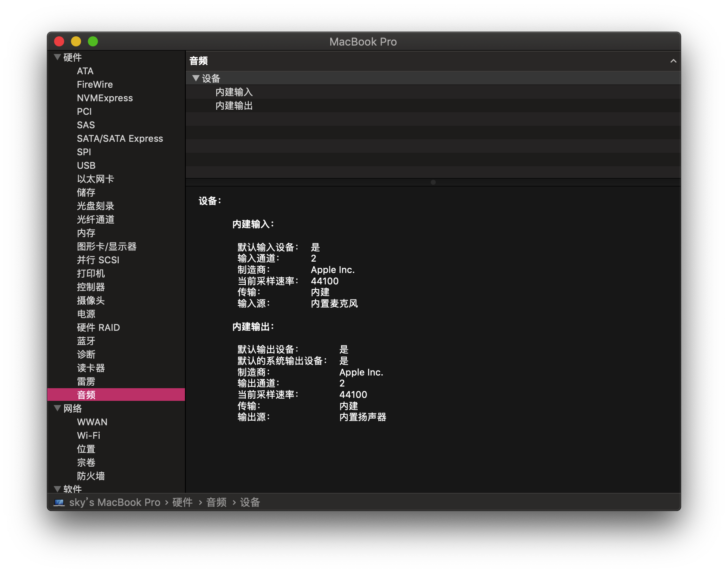Click 硬件 in the path bar
The height and width of the screenshot is (573, 728).
[182, 502]
